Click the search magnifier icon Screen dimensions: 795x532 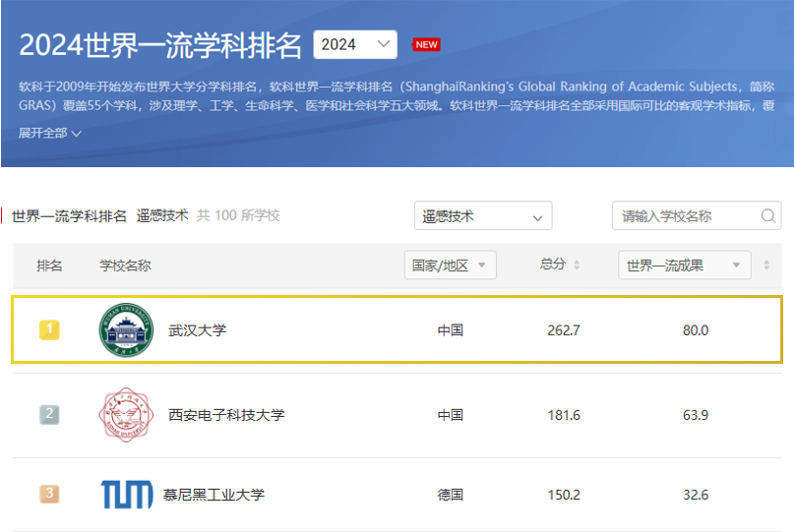[x=768, y=215]
